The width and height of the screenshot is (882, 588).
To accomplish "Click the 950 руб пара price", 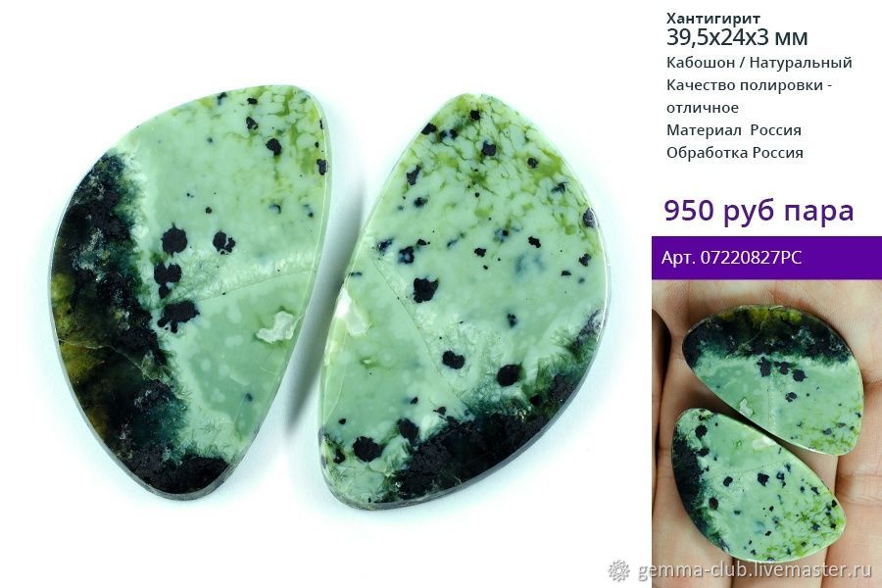I will coord(759,211).
